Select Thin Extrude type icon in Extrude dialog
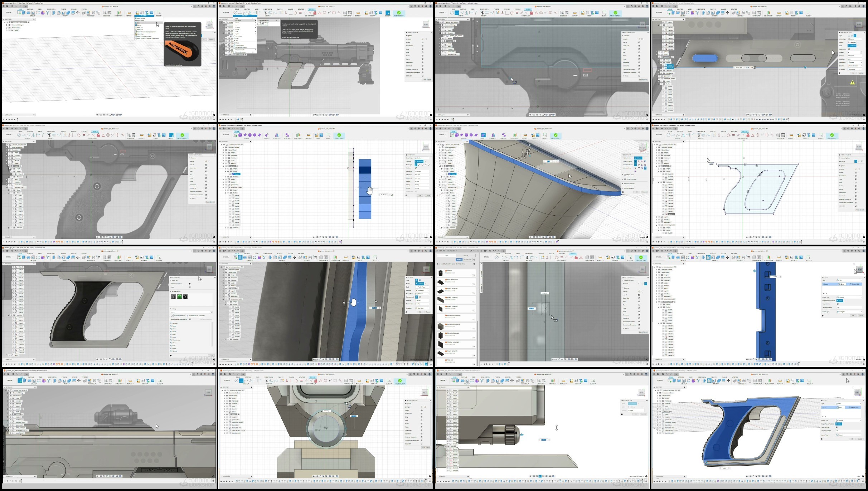Viewport: 868px width, 491px height. pyautogui.click(x=420, y=280)
